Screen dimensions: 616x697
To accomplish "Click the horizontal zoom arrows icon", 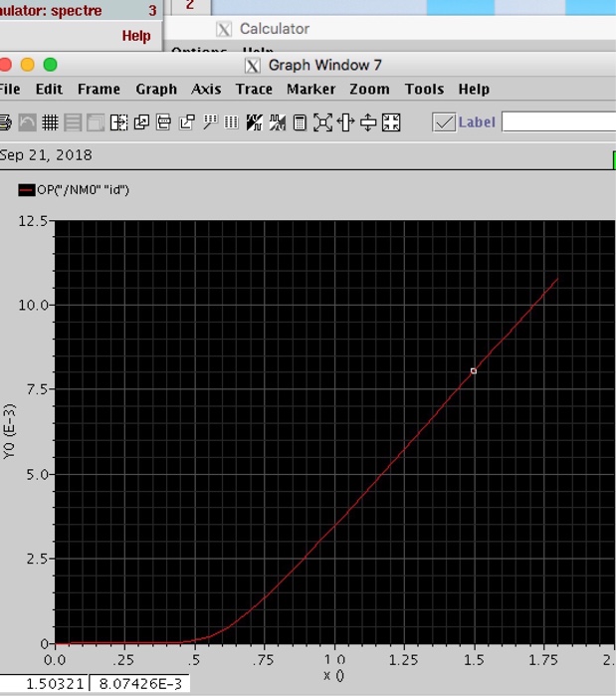I will 345,122.
